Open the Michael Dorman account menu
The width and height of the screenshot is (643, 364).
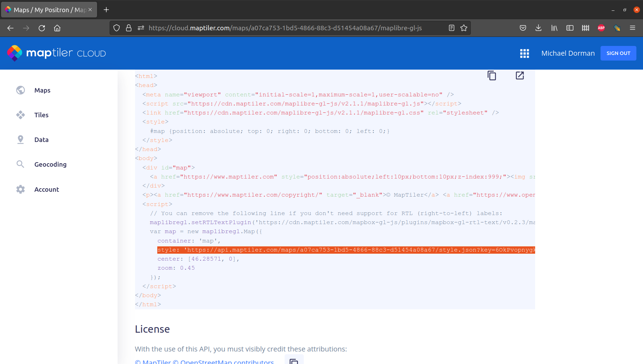tap(568, 53)
